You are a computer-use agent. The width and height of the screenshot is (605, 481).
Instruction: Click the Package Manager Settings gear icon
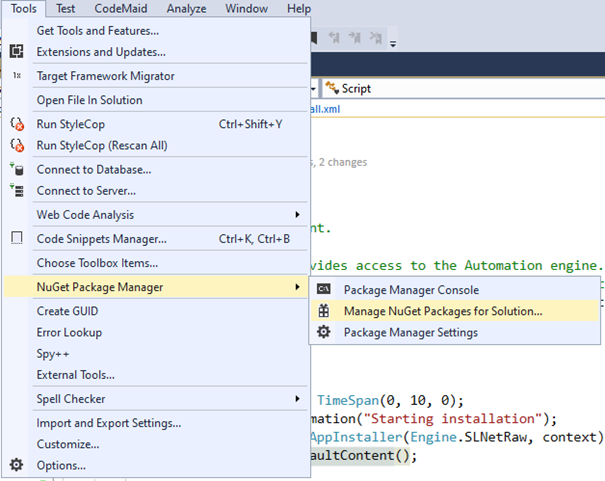coord(324,332)
